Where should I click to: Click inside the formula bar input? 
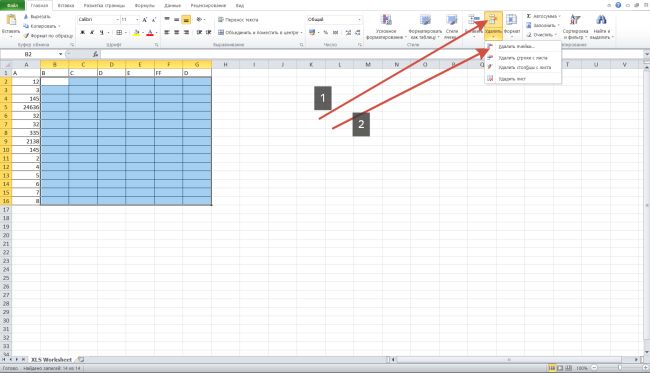371,54
